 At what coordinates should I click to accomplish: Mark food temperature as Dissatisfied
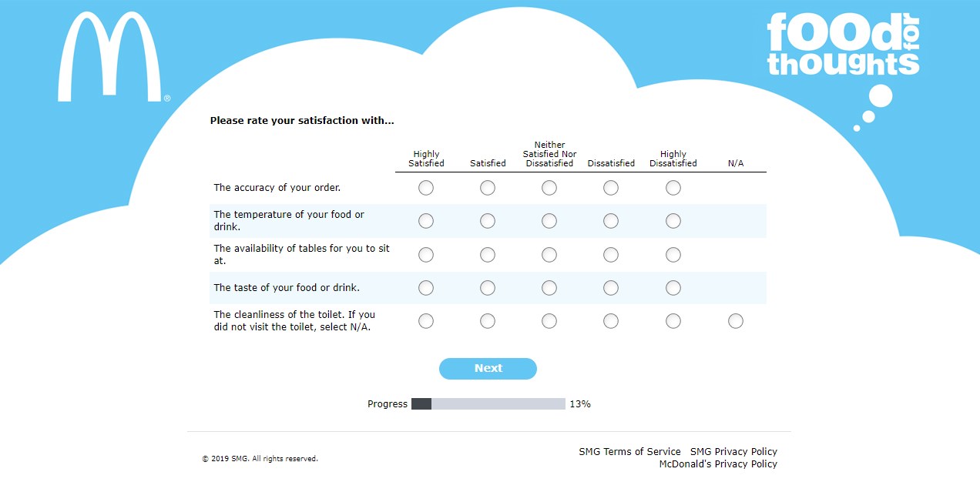611,221
